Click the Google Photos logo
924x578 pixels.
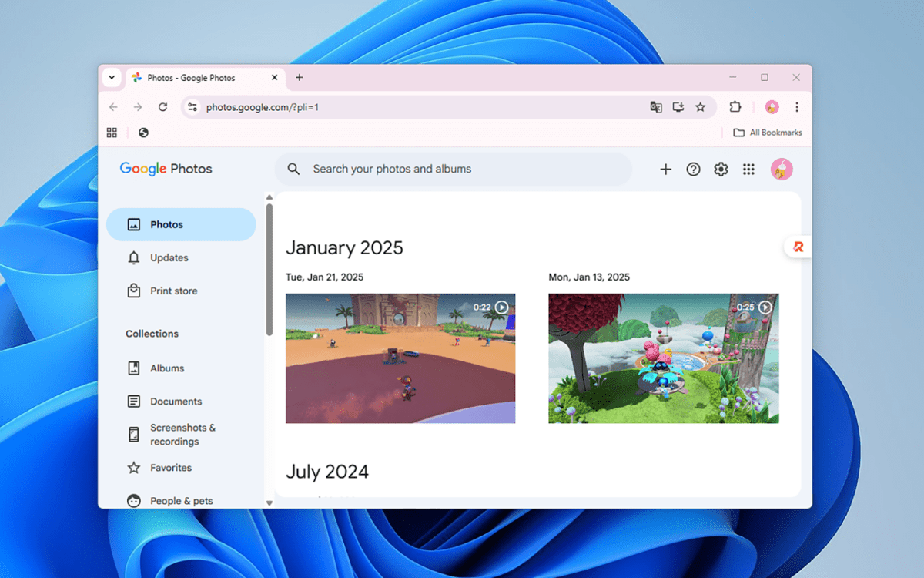click(166, 169)
